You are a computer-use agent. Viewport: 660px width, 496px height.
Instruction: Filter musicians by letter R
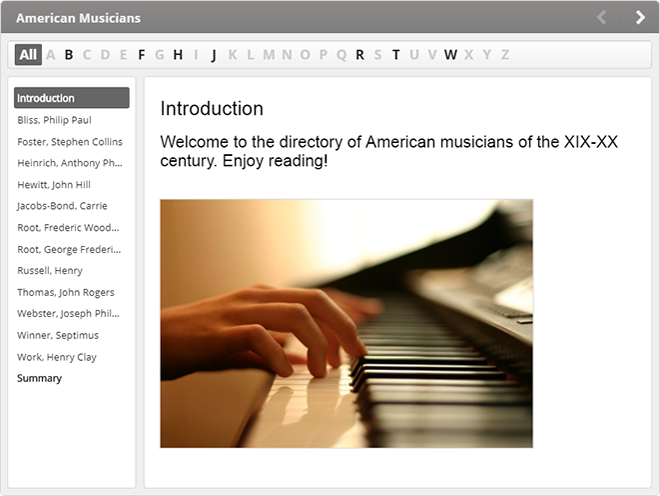(x=360, y=54)
